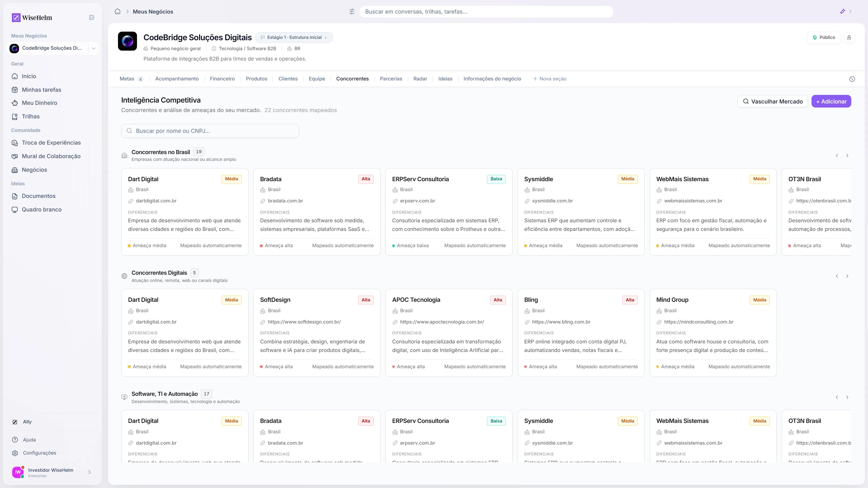The width and height of the screenshot is (868, 488).
Task: Open APOC Tecnologia competitor card
Action: (449, 333)
